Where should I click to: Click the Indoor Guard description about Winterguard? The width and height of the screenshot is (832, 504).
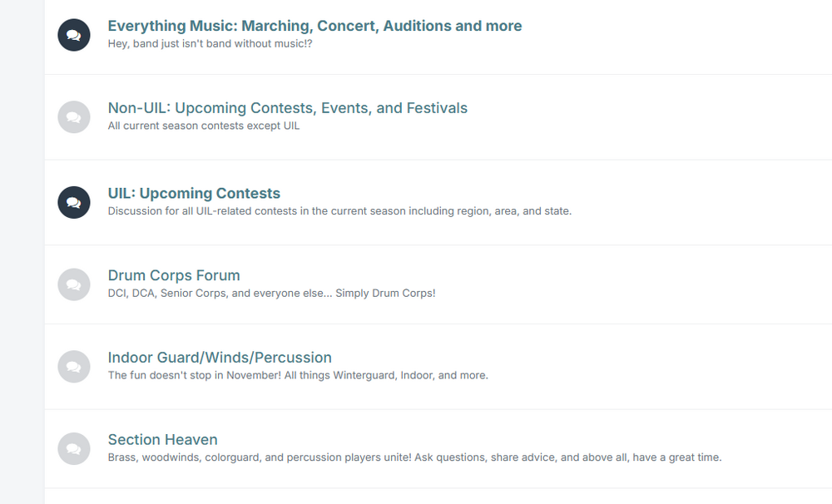(x=297, y=375)
